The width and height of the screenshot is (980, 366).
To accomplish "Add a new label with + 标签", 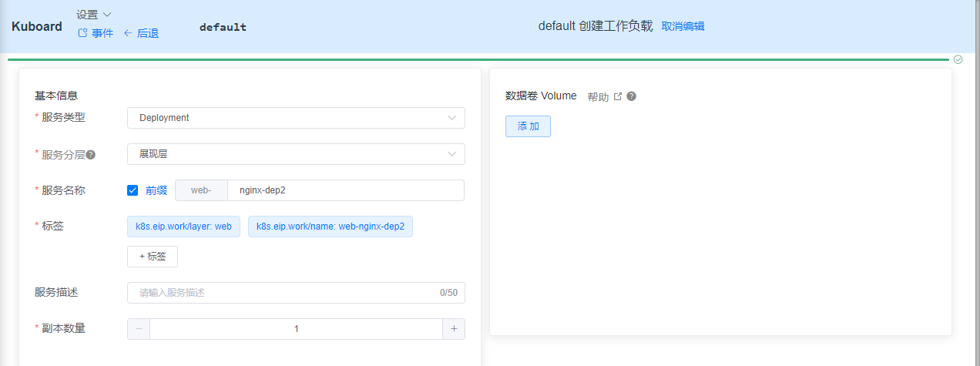I will click(x=153, y=257).
